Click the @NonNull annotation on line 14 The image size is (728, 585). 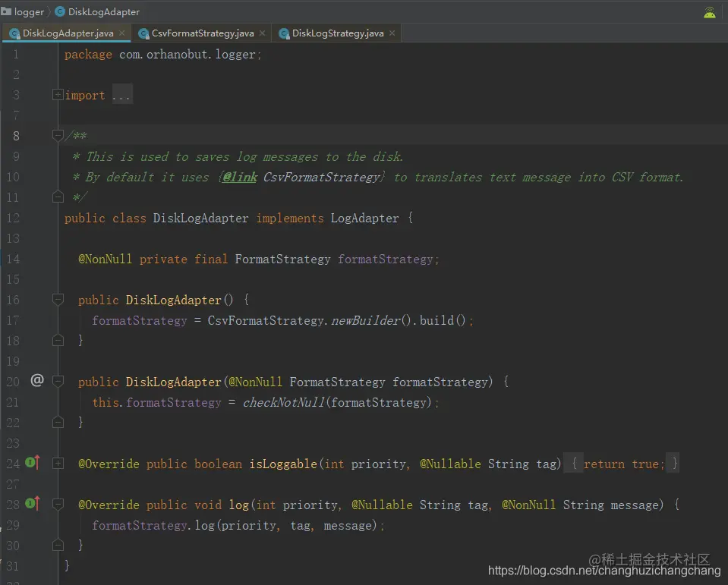105,259
